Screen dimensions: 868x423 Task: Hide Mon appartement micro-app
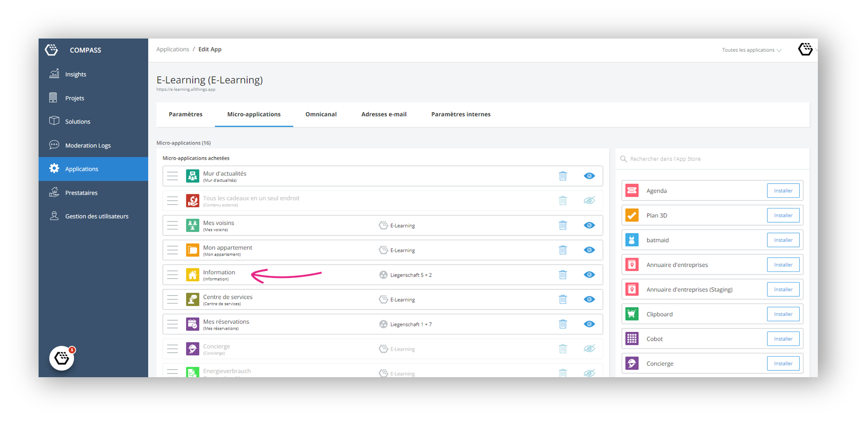[x=589, y=250]
